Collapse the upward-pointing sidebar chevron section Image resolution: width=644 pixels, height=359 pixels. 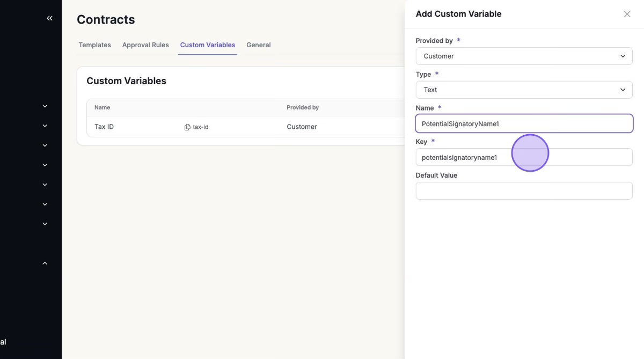coord(45,263)
